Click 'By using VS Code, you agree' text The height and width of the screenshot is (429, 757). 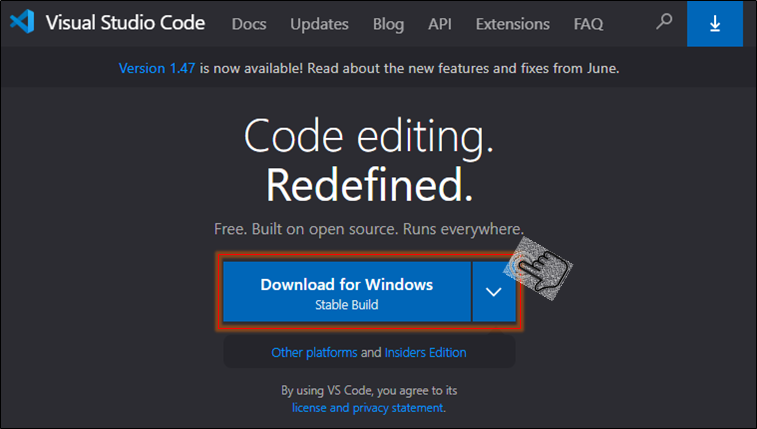tap(369, 390)
